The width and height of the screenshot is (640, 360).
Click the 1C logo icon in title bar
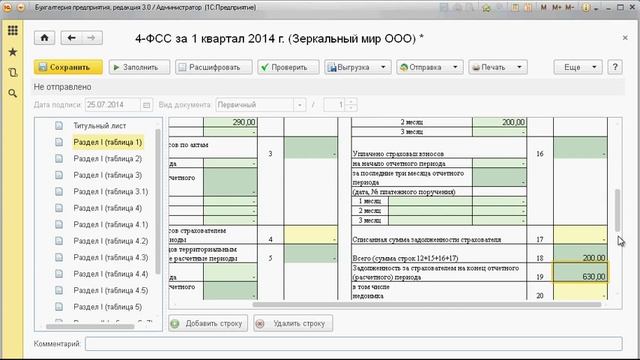[7, 7]
